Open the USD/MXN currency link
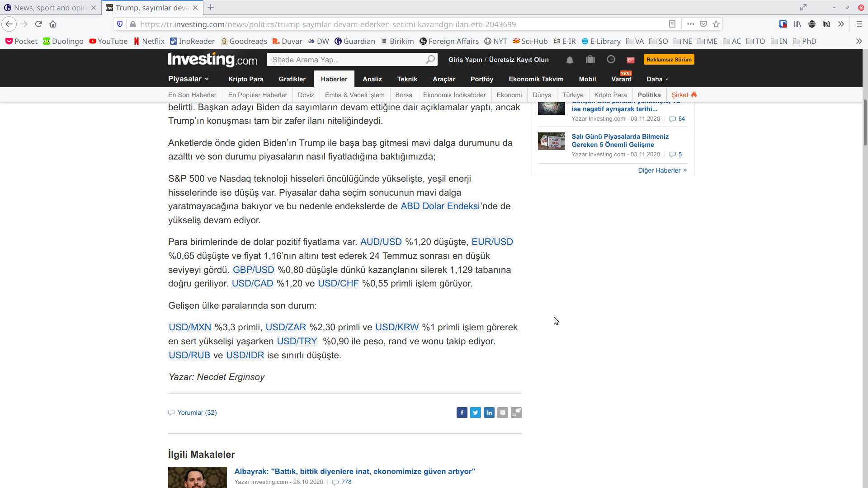 (190, 328)
